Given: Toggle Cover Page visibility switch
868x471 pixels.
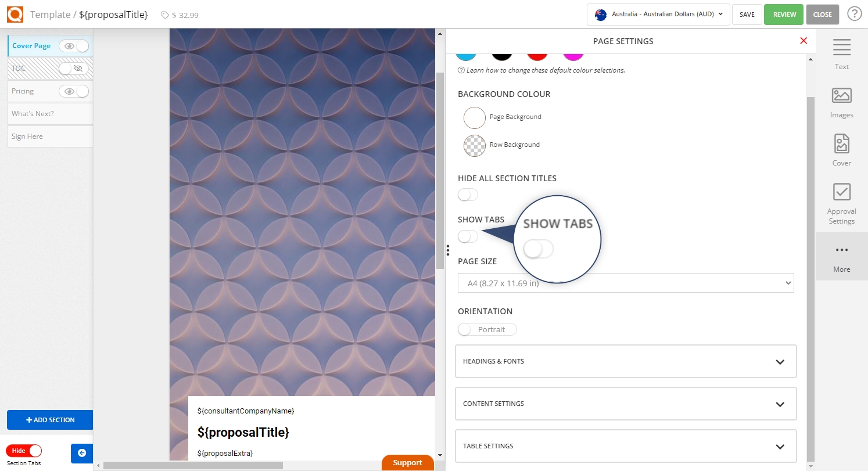Looking at the screenshot, I should 74,46.
